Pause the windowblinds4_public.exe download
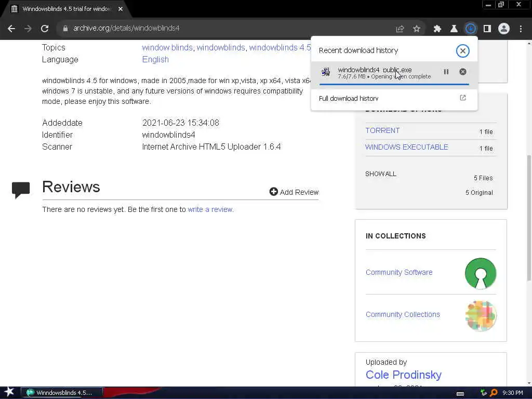This screenshot has height=399, width=532. coord(446,72)
